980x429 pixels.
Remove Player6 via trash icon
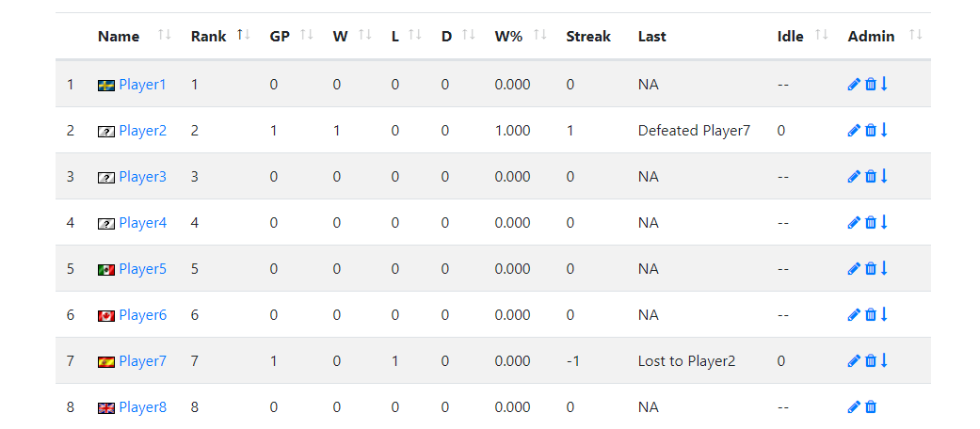pyautogui.click(x=870, y=315)
